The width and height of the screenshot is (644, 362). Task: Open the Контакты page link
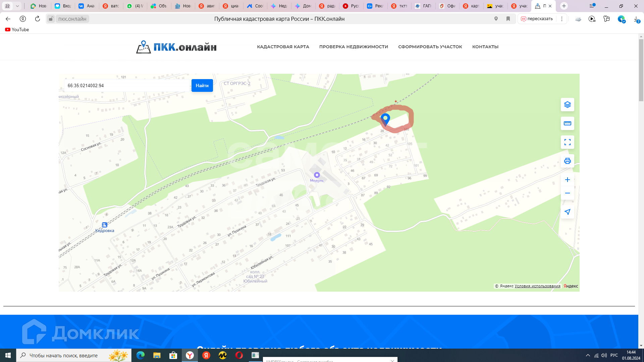click(x=485, y=47)
